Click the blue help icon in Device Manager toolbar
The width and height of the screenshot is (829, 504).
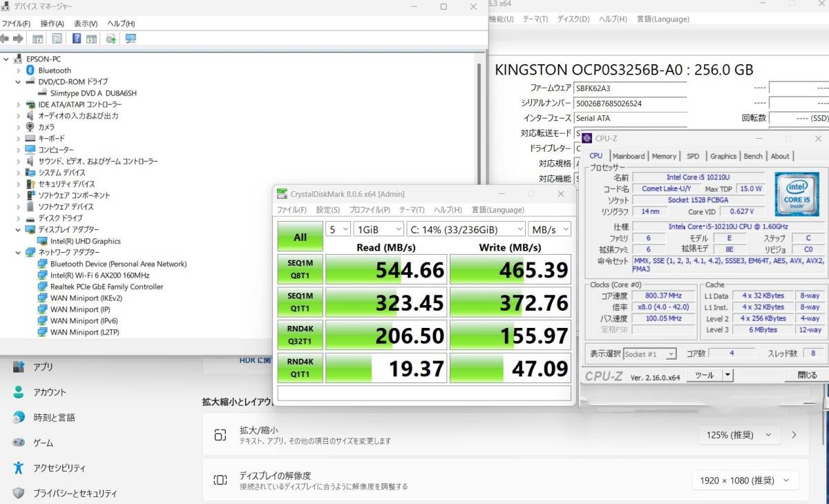click(x=77, y=39)
